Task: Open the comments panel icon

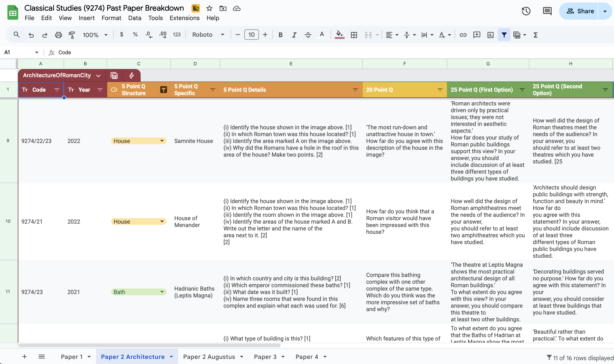Action: pos(547,11)
